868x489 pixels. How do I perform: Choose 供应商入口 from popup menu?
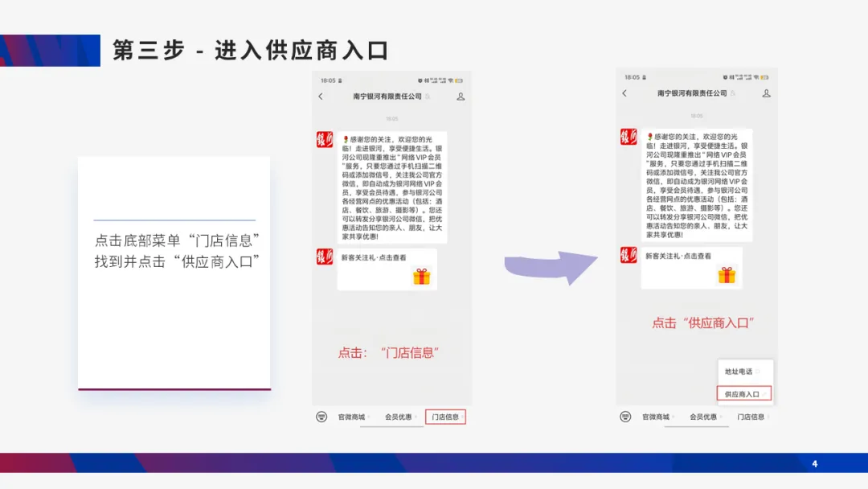pos(744,394)
